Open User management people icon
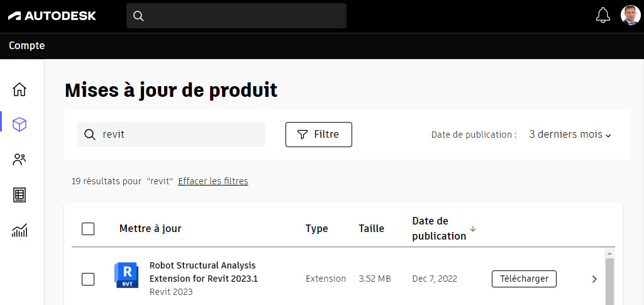 click(x=19, y=159)
